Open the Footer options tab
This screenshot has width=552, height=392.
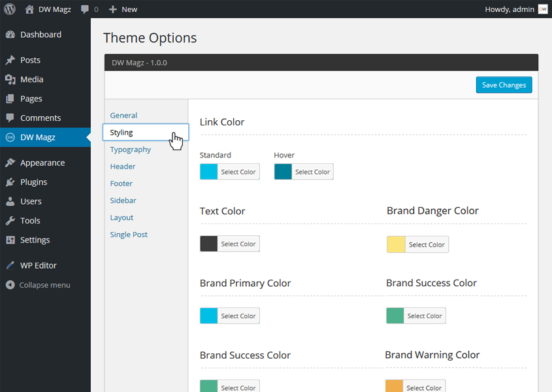click(121, 184)
